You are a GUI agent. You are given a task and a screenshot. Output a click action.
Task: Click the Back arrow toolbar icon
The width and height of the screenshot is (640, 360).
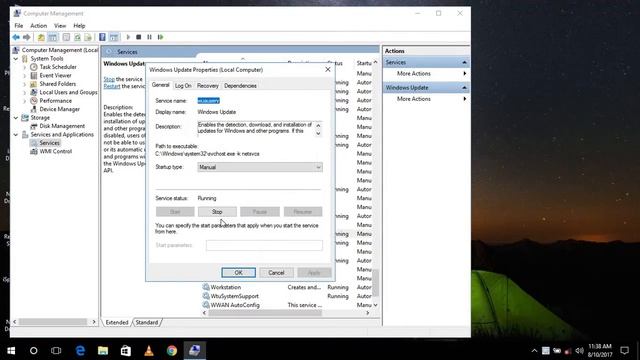tap(16, 37)
